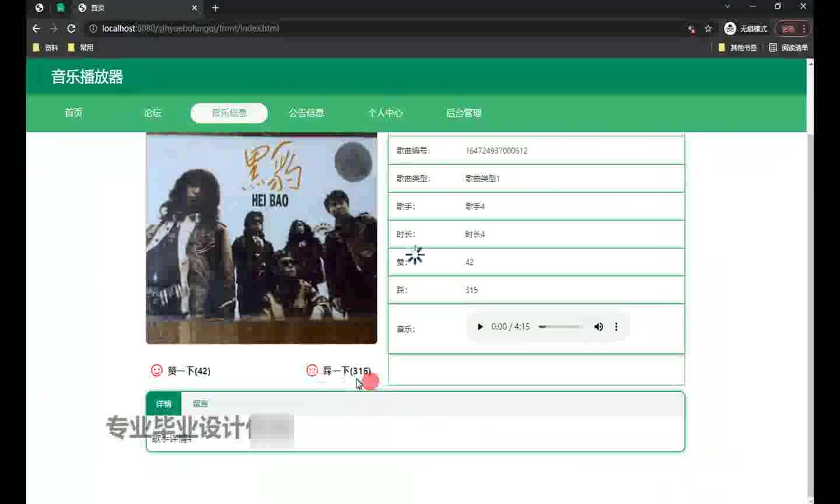Click the 歌曲类型1 value
This screenshot has height=504, width=840.
tap(482, 178)
